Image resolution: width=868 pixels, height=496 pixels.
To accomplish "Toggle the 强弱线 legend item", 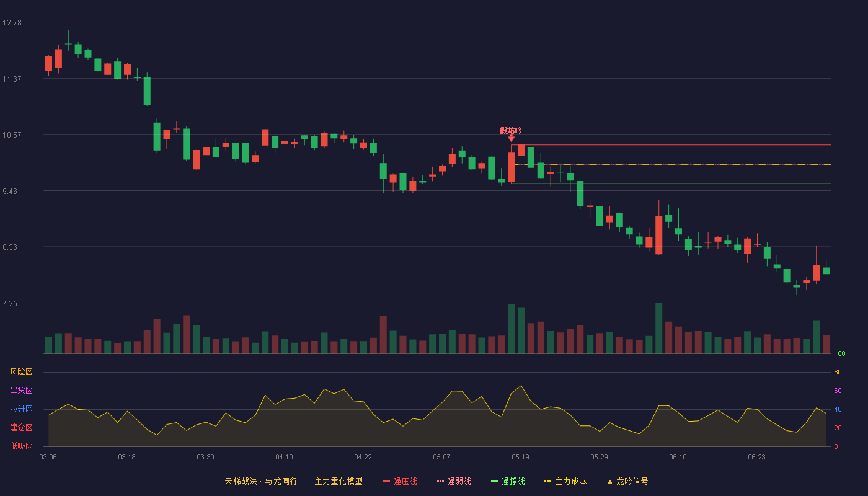I will [454, 481].
